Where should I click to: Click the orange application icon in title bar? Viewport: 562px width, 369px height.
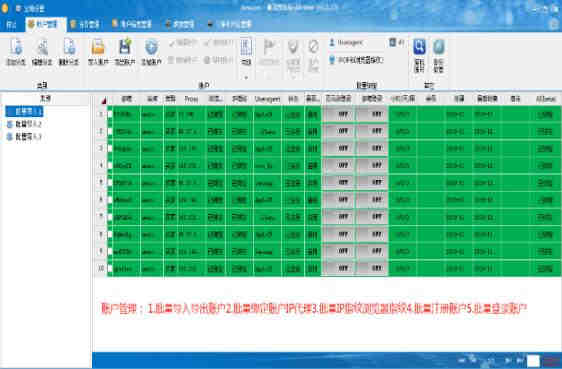pos(4,8)
